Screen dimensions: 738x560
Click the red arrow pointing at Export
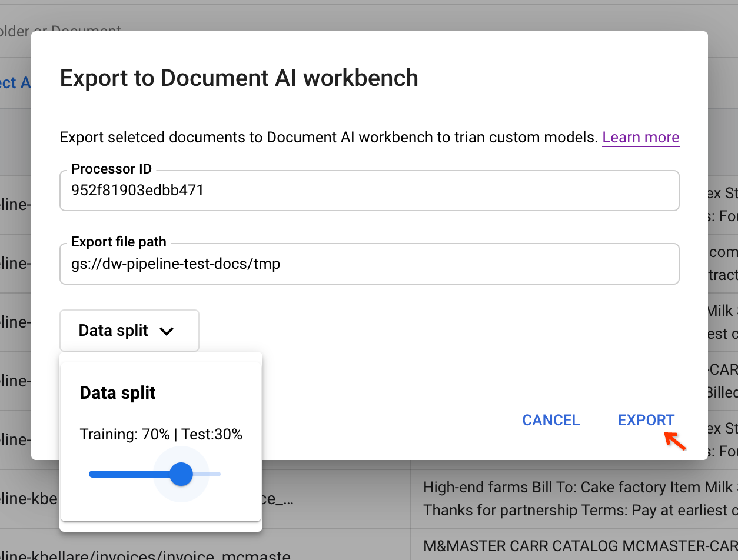tap(675, 441)
